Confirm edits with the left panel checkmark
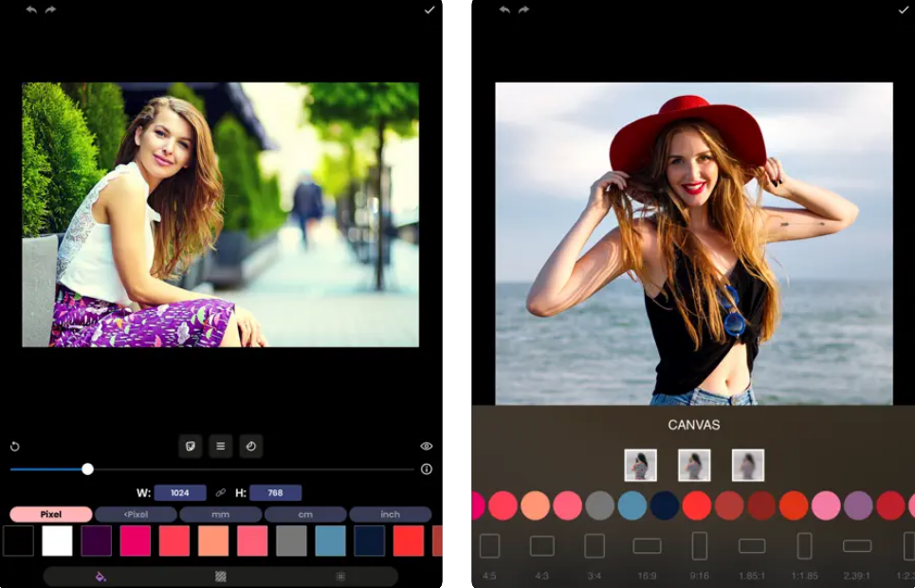 (430, 9)
